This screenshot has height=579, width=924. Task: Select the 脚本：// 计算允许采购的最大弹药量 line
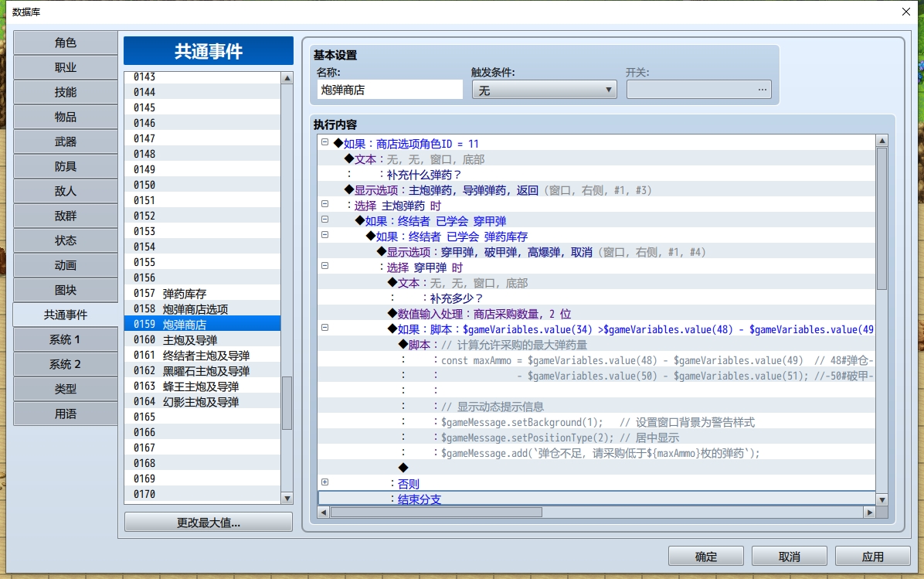[x=596, y=345]
